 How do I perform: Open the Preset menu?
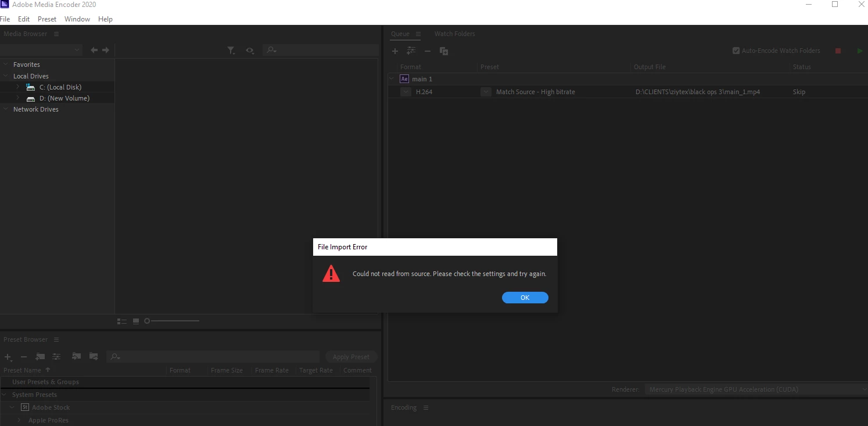coord(47,19)
